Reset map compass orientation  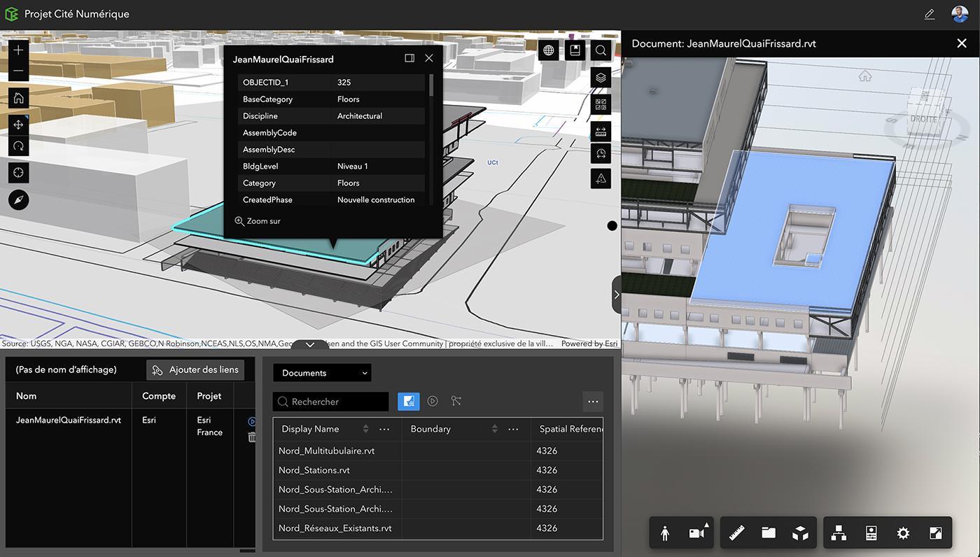19,200
